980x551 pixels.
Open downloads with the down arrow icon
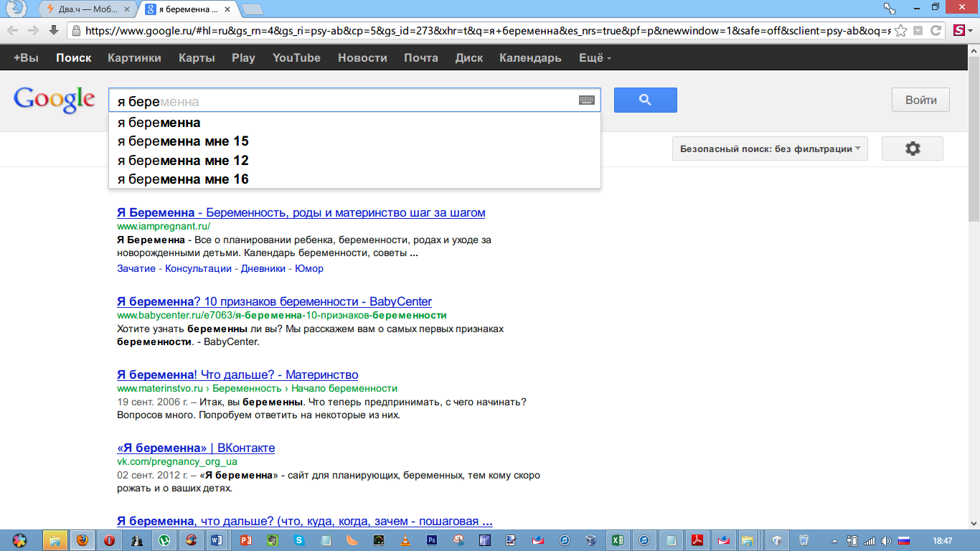tap(53, 31)
